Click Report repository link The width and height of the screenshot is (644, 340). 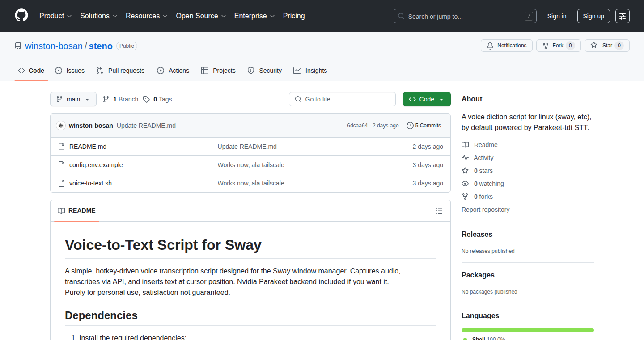tap(485, 210)
